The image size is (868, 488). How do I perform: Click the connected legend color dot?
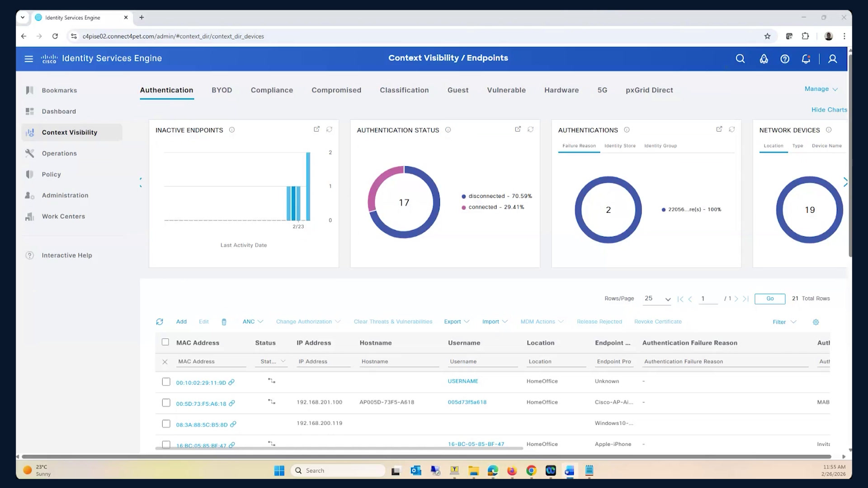pos(463,207)
